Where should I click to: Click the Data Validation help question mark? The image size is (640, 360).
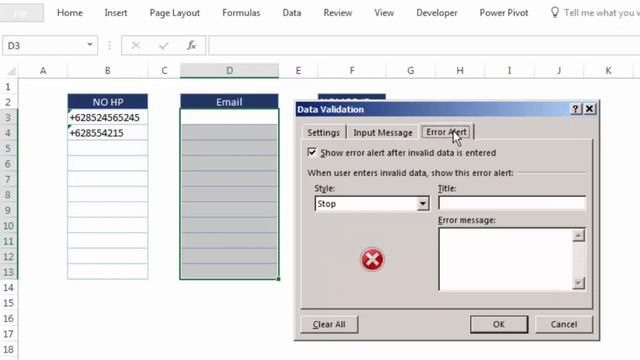pos(576,109)
